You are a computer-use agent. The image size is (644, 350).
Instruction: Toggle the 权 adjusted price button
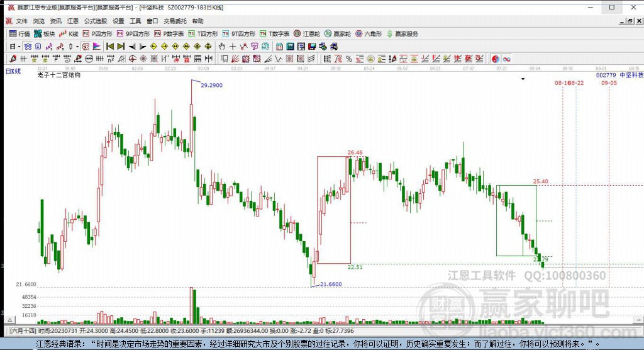point(86,47)
